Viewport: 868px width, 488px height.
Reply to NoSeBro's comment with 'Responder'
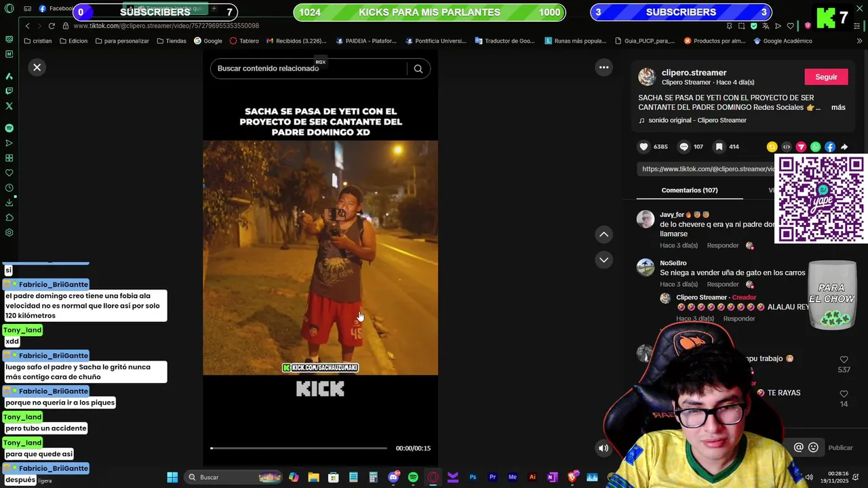coord(722,284)
